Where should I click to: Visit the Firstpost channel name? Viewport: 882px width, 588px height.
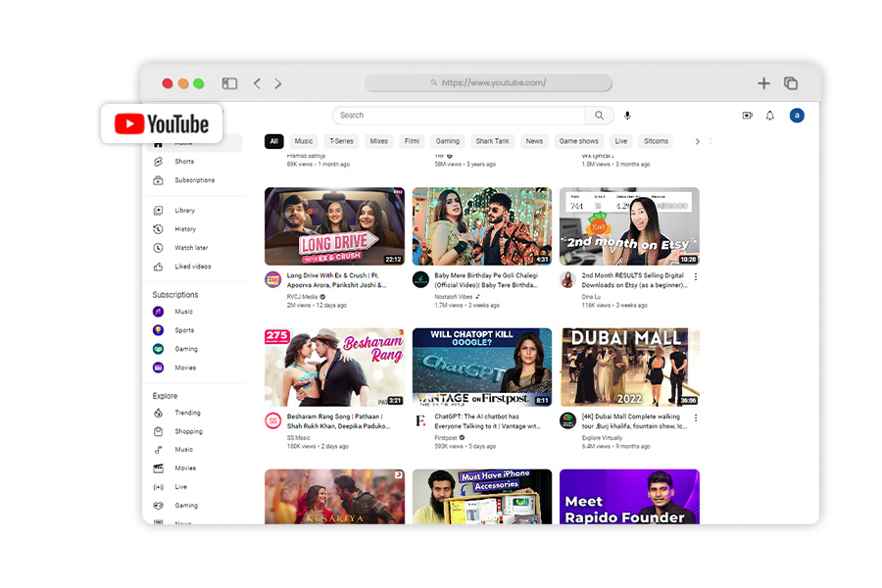tap(446, 438)
